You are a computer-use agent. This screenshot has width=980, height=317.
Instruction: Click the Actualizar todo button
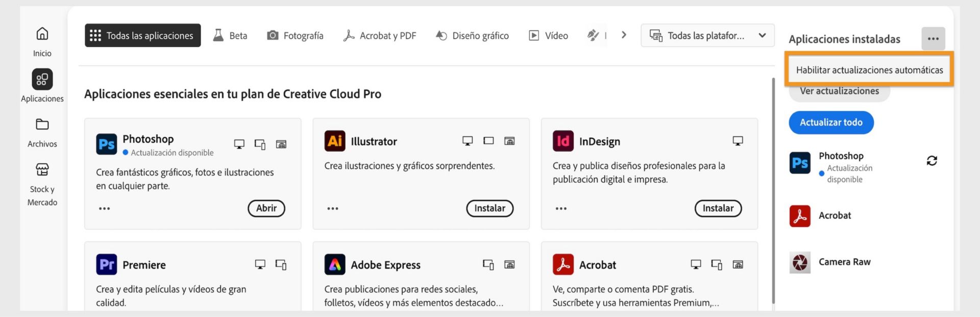(831, 123)
